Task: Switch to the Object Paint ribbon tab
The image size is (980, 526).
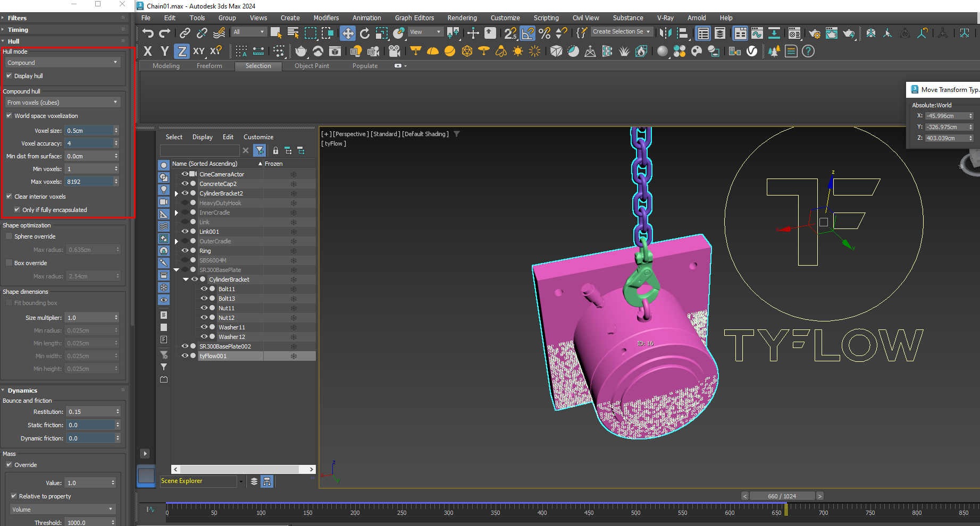Action: tap(312, 66)
